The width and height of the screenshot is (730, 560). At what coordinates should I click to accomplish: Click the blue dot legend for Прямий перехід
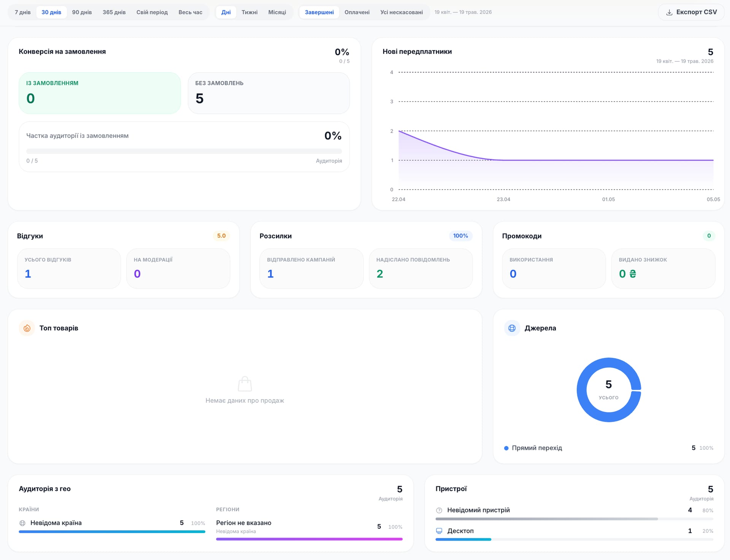(x=506, y=448)
